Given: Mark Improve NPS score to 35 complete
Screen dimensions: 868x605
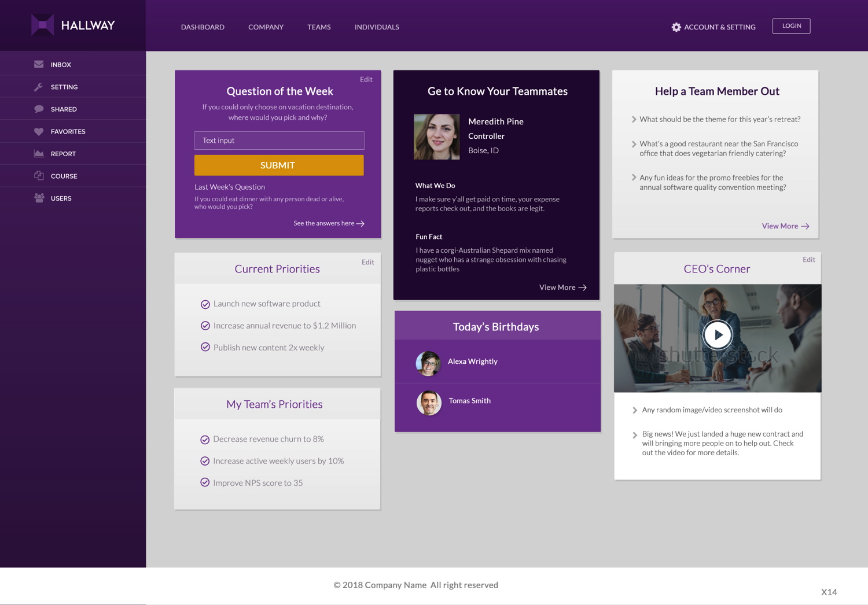Looking at the screenshot, I should (205, 482).
